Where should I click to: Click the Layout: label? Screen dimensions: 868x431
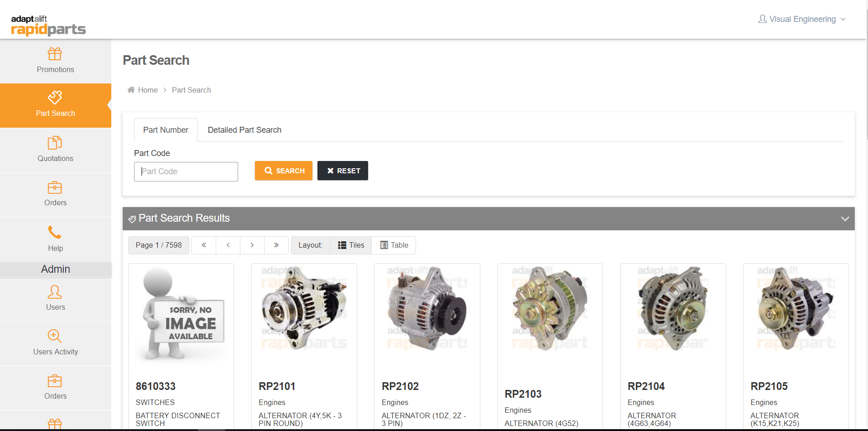310,245
